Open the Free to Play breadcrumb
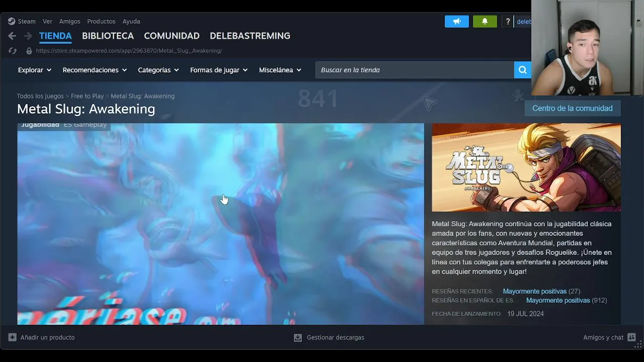The width and height of the screenshot is (644, 362). click(87, 96)
